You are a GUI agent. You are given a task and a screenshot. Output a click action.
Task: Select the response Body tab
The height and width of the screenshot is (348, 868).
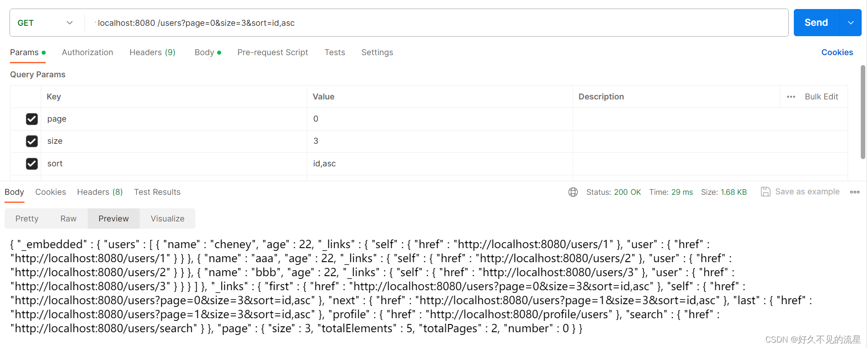point(14,192)
